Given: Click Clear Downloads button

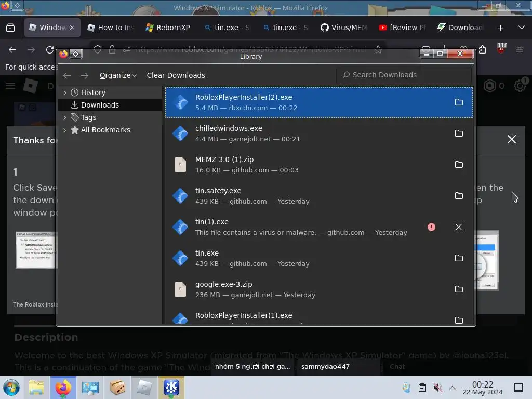Looking at the screenshot, I should tap(176, 75).
